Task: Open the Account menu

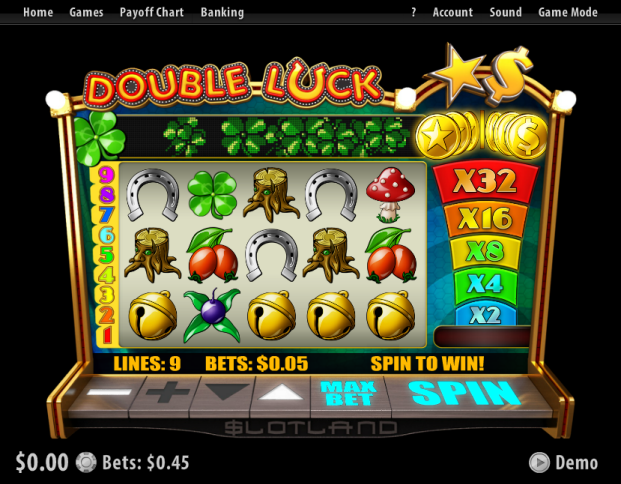Action: (453, 12)
